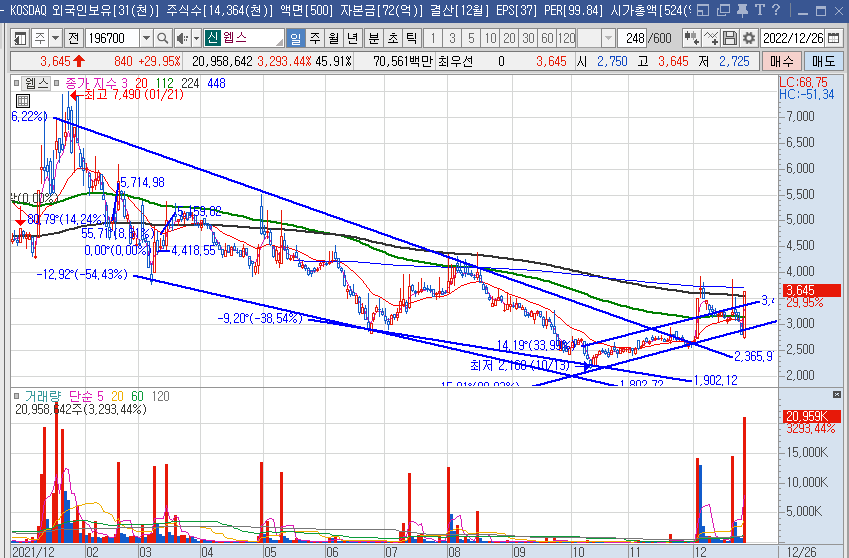Click the T text size icon
849x558 pixels.
[760, 10]
